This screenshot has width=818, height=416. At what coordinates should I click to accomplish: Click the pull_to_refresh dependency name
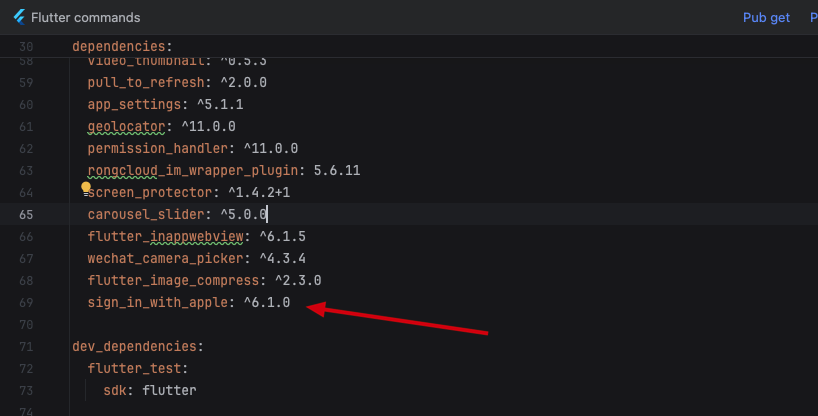[x=145, y=82]
